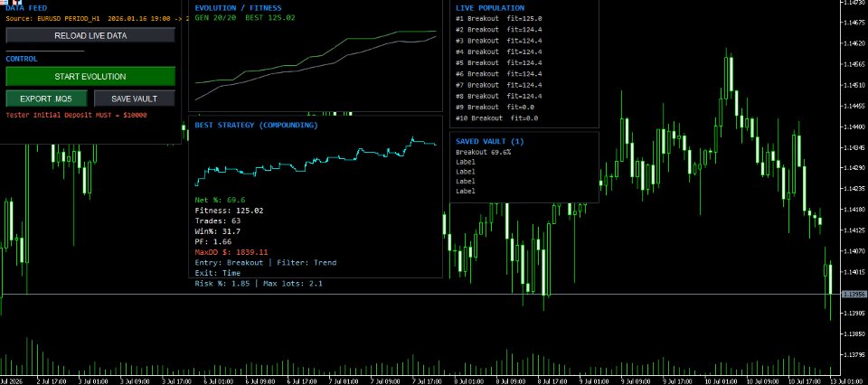Select population entry #10 Breakout fit=0.0

497,117
